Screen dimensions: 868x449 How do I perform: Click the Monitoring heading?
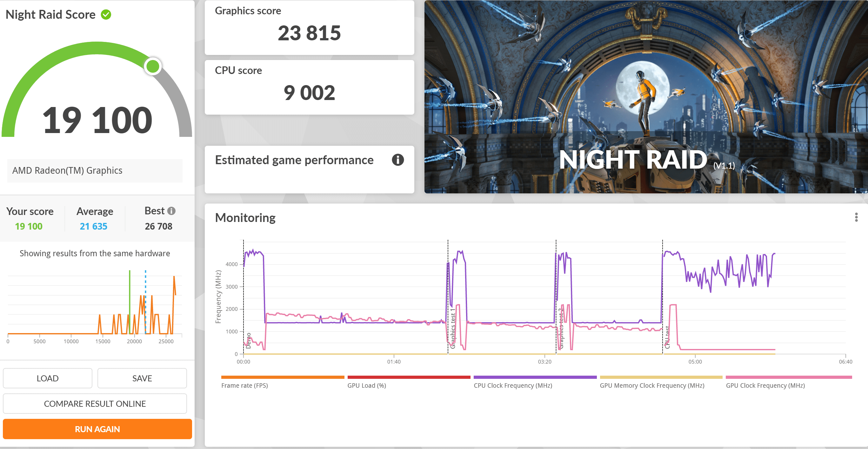[245, 218]
